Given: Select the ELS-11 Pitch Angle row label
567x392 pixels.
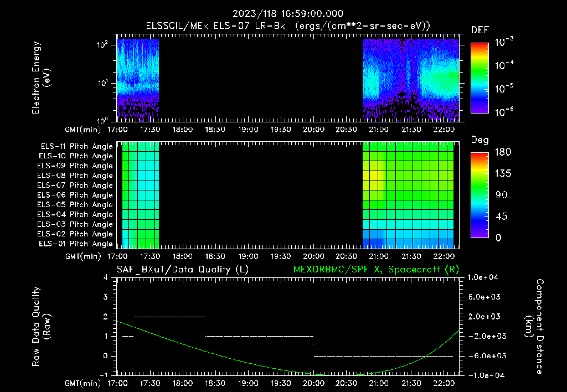Looking at the screenshot, I should point(76,147).
